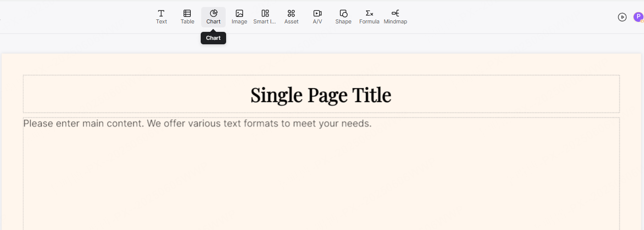This screenshot has height=230, width=644.
Task: Insert a table with the Table icon
Action: coord(187,13)
